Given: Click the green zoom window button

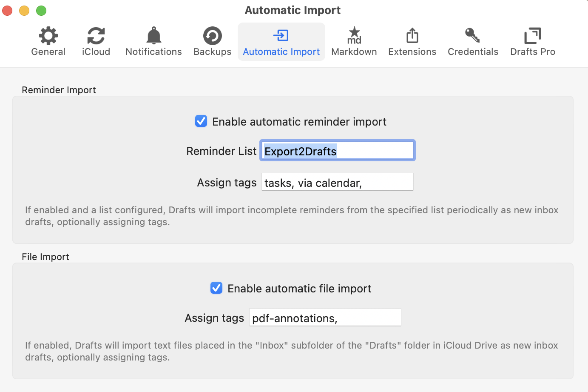Looking at the screenshot, I should (x=41, y=11).
